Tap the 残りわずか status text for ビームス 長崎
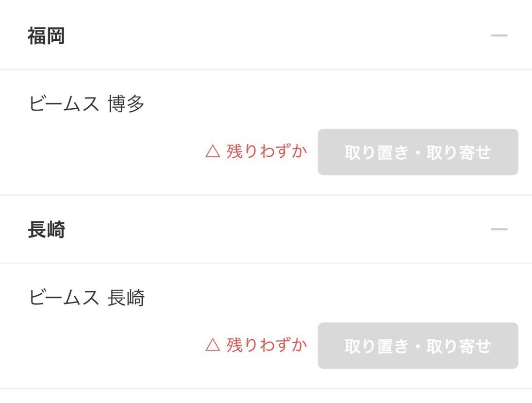This screenshot has width=532, height=403. pos(267,345)
